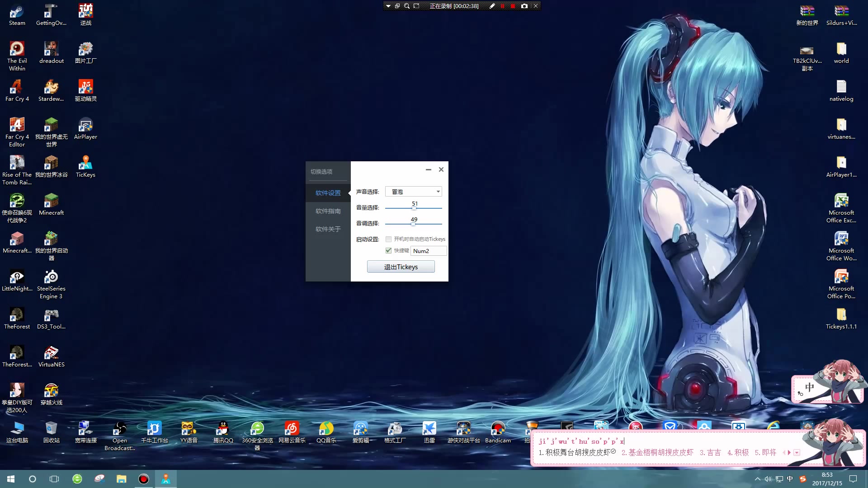Select the dreadout desktop icon
Viewport: 868px width, 488px height.
click(x=52, y=52)
